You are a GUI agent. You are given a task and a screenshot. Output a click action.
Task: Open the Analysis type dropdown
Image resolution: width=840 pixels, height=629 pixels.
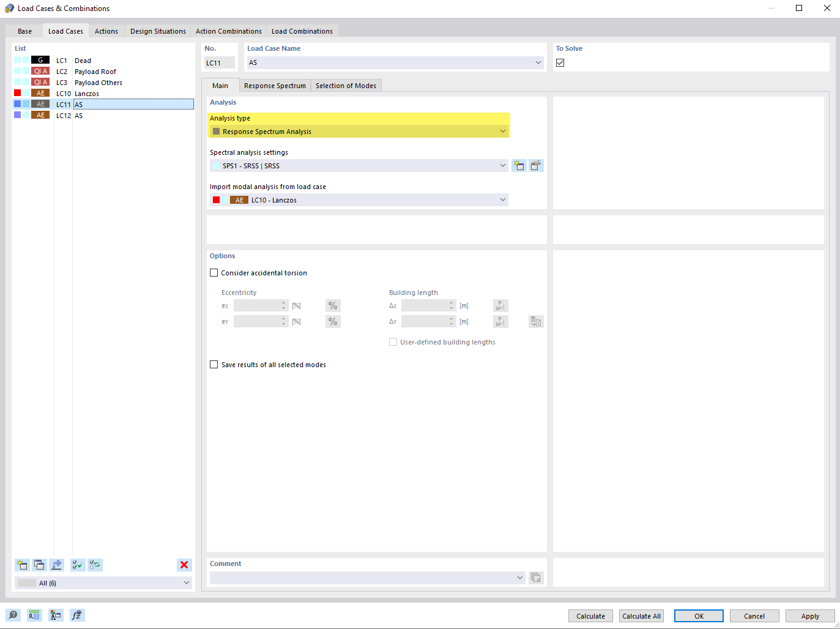point(503,131)
